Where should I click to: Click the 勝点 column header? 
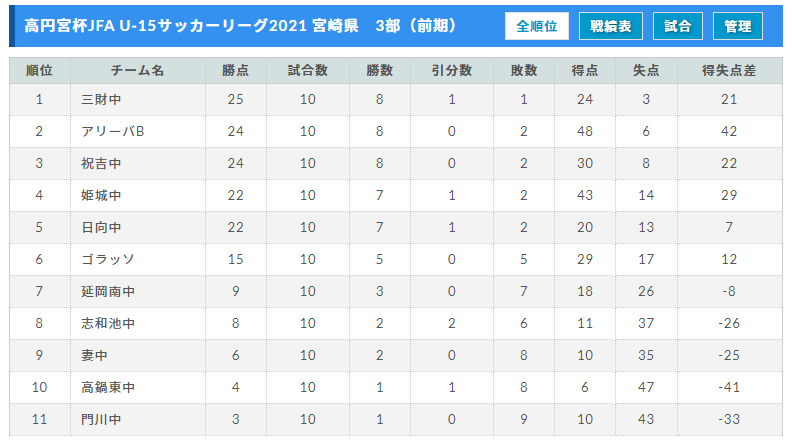click(236, 71)
